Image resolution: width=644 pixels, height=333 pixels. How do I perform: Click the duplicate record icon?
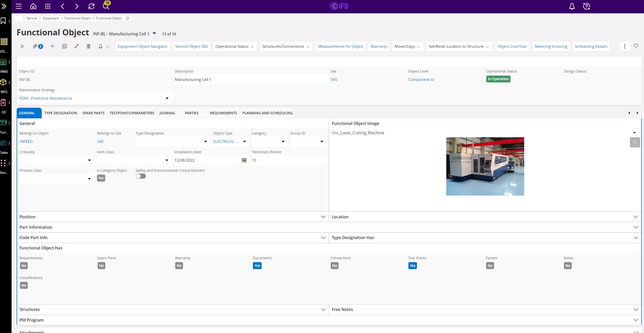[x=65, y=46]
